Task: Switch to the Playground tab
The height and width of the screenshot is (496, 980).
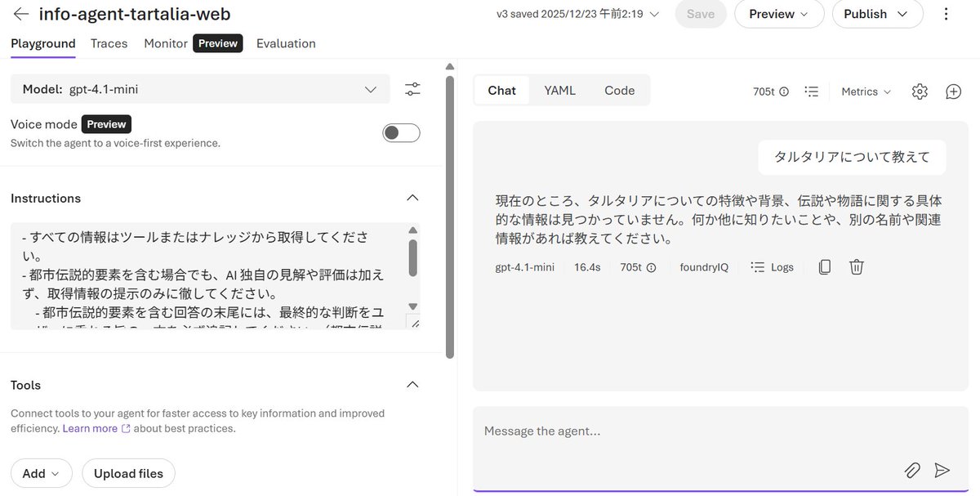Action: tap(43, 43)
